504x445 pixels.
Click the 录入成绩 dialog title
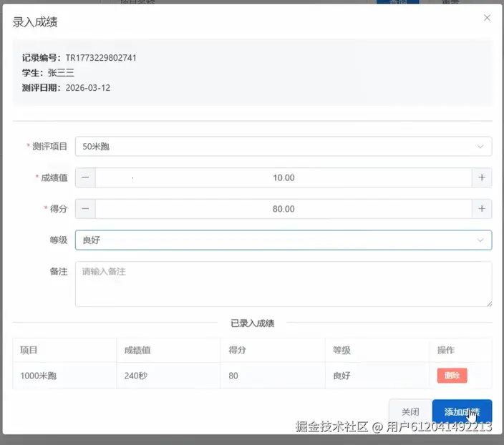[35, 22]
